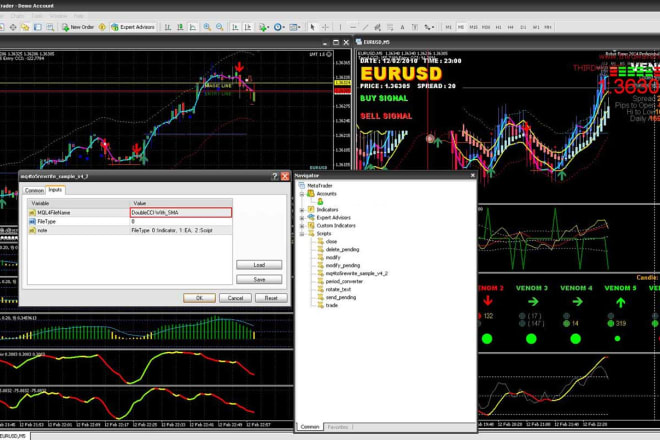Open the chart templates dropdown
Image resolution: width=660 pixels, height=440 pixels.
295,27
